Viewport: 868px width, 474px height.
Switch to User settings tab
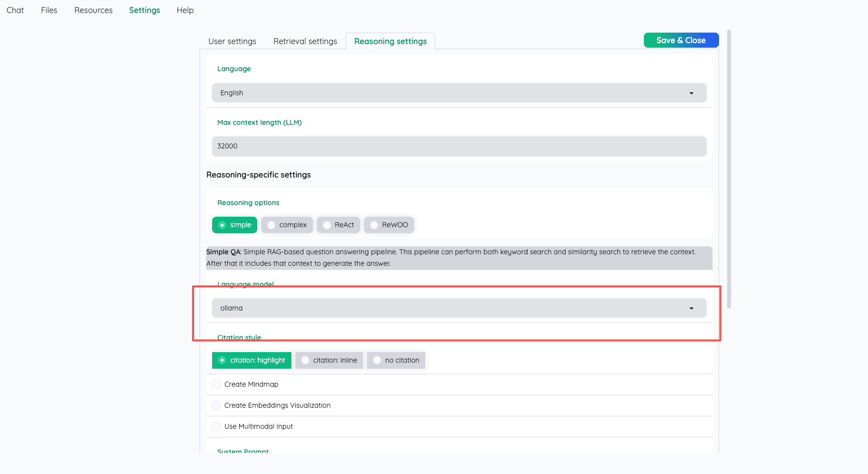(x=232, y=41)
